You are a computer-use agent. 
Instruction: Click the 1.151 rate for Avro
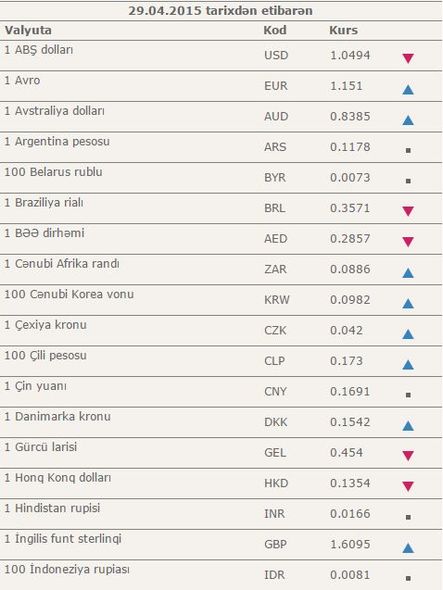coord(346,86)
